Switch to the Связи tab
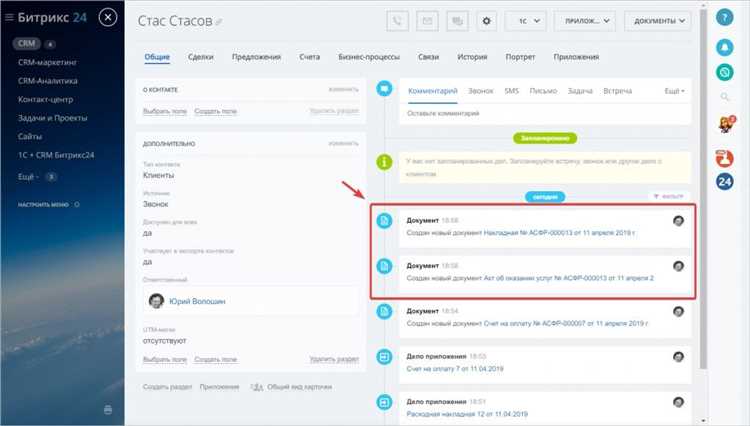Image resolution: width=750 pixels, height=426 pixels. click(x=428, y=57)
